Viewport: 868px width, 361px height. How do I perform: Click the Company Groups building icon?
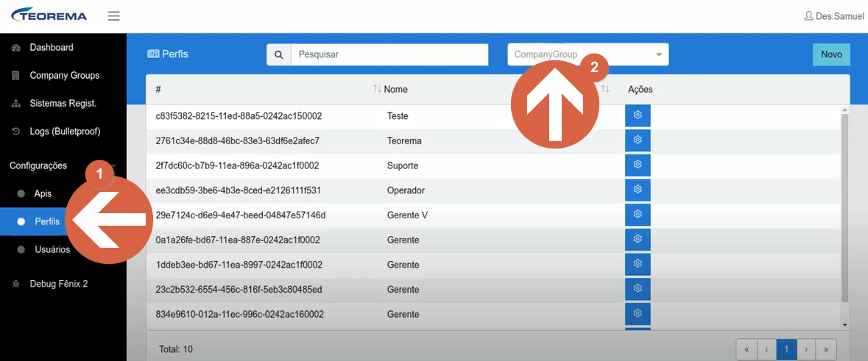tap(16, 75)
